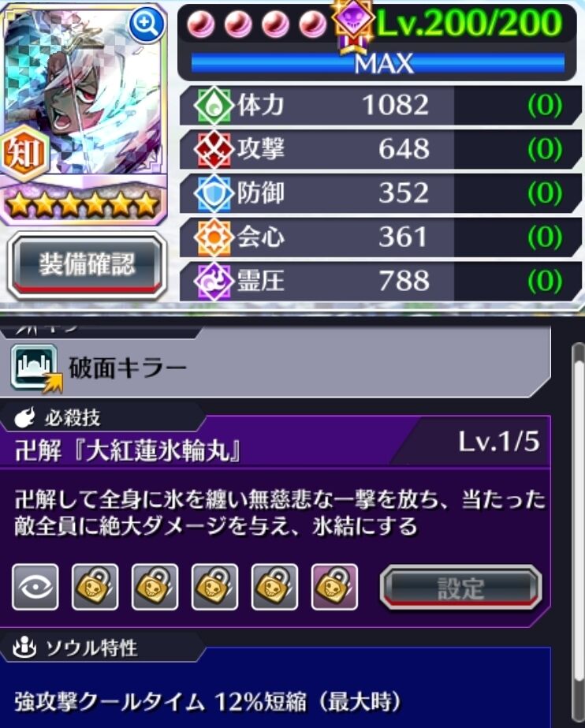
Task: Click the purple rank medal icon beside level
Action: coord(352,24)
